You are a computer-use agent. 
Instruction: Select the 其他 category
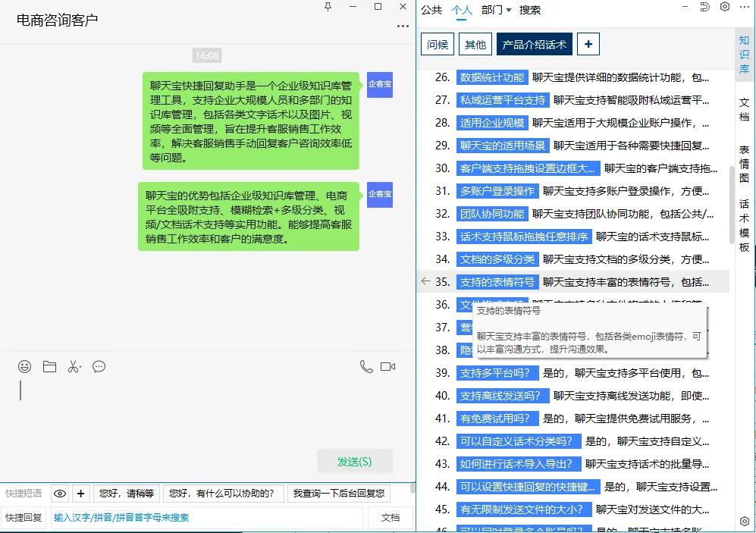coord(475,44)
